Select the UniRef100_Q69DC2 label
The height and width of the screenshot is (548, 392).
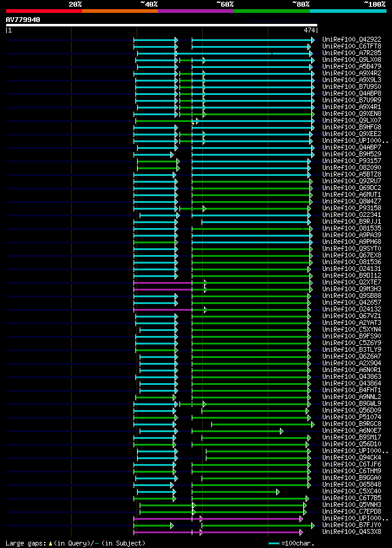point(352,188)
